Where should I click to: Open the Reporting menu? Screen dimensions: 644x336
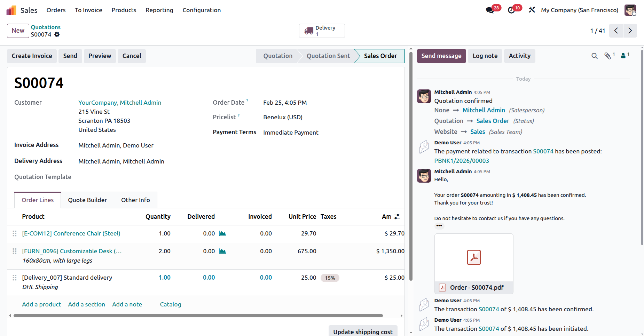pos(159,10)
